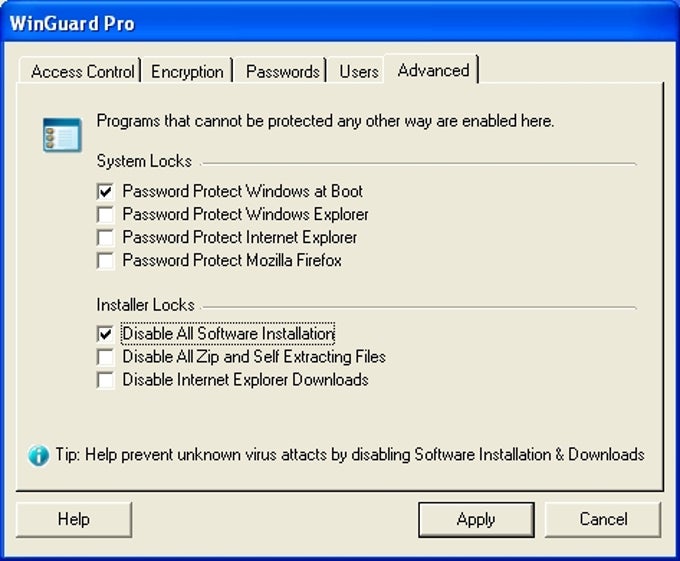This screenshot has height=561, width=680.
Task: Click the System Locks section heading
Action: [144, 162]
